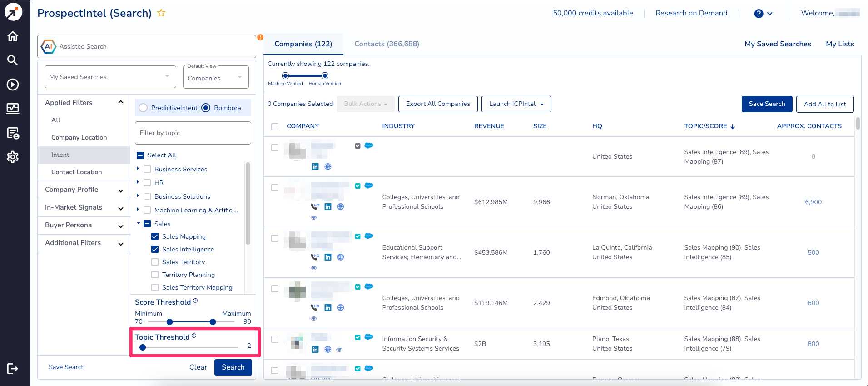Open the My Saved Searches dropdown
This screenshot has height=386, width=868.
pos(110,77)
